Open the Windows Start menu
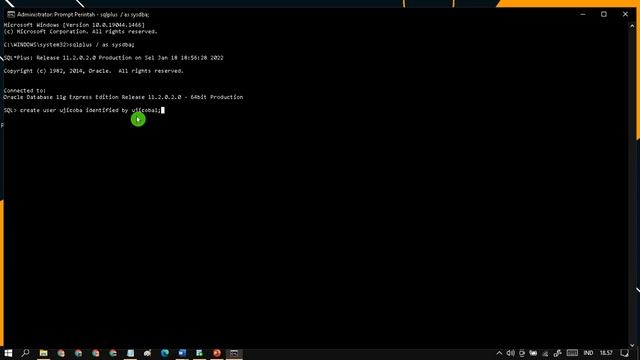The image size is (640, 360). (8, 353)
